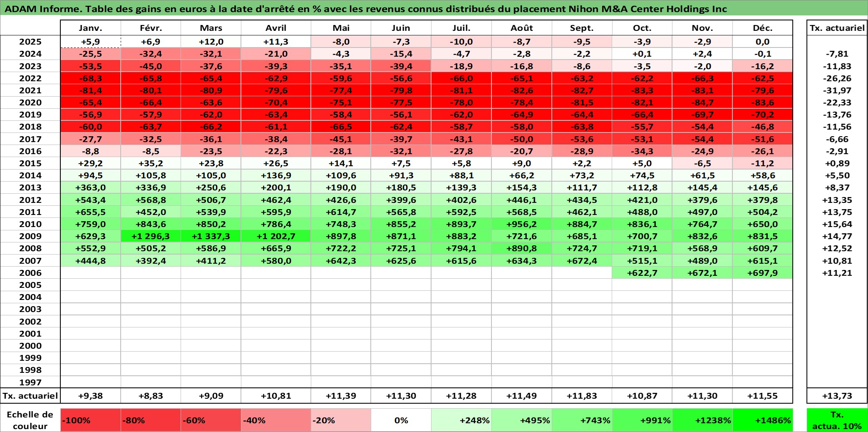This screenshot has height=432, width=868.
Task: Select the 2006 row label
Action: tap(30, 273)
